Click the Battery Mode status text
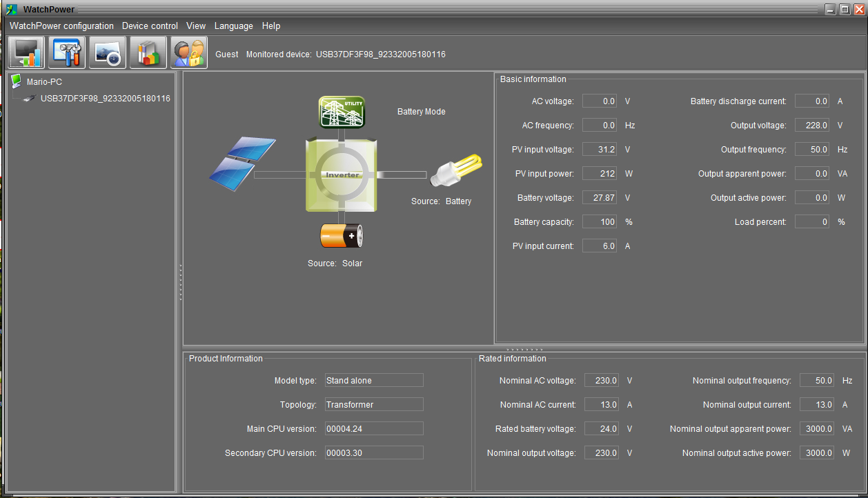This screenshot has width=868, height=498. point(422,112)
